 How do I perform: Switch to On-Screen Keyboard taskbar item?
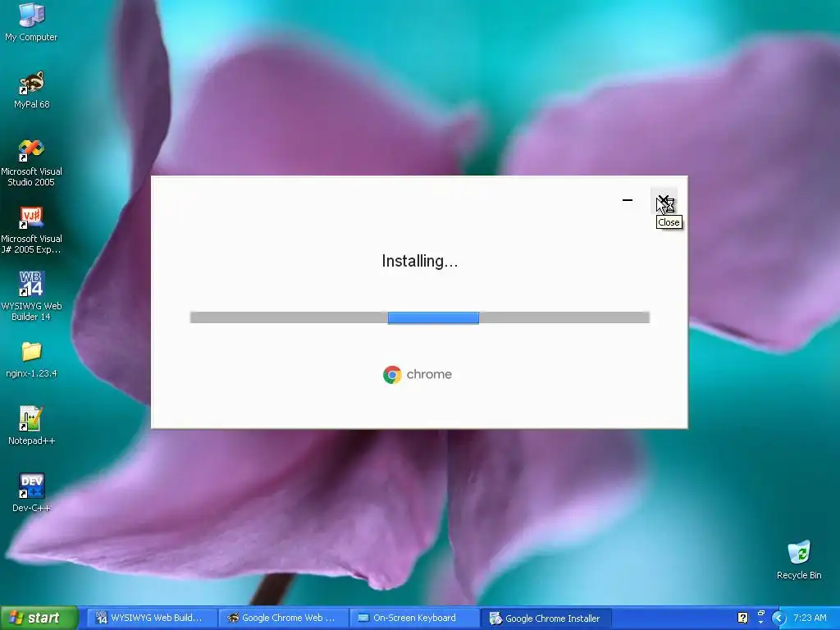click(x=413, y=619)
